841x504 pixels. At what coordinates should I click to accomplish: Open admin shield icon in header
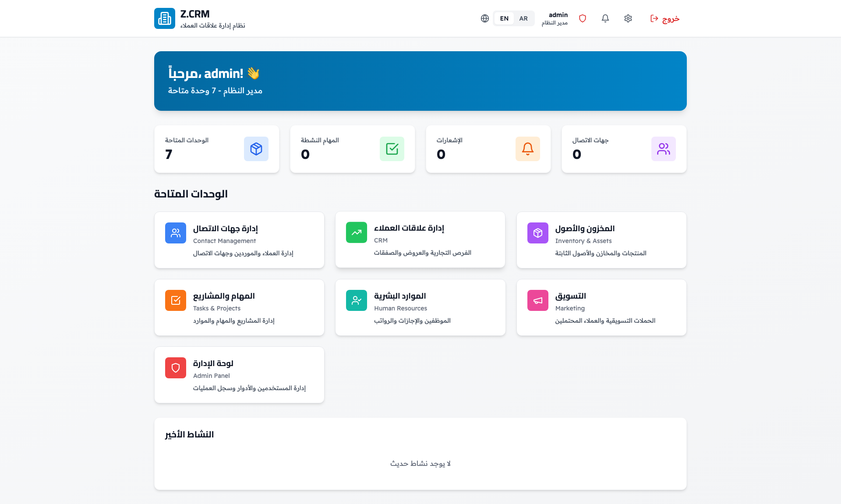coord(583,18)
